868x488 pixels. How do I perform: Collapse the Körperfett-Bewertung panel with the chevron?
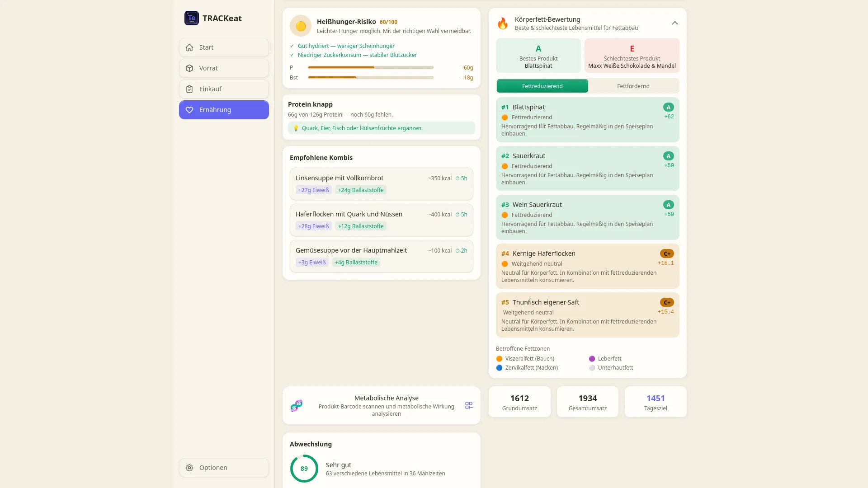tap(675, 23)
